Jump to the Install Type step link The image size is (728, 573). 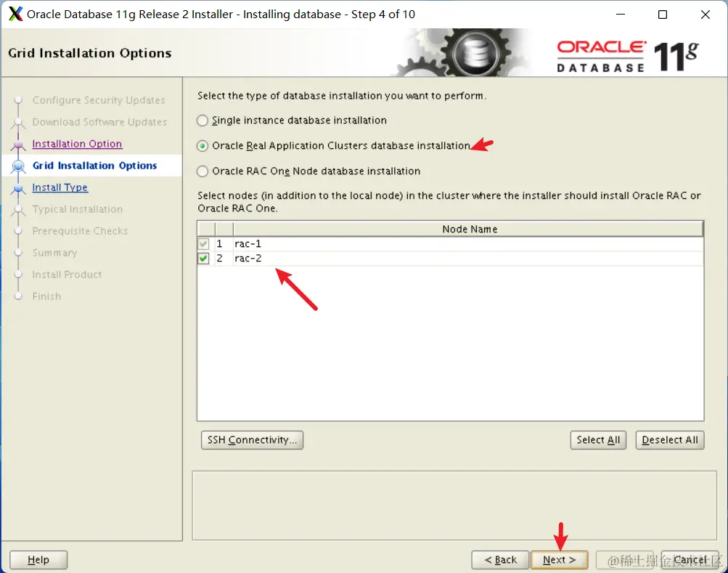point(60,188)
